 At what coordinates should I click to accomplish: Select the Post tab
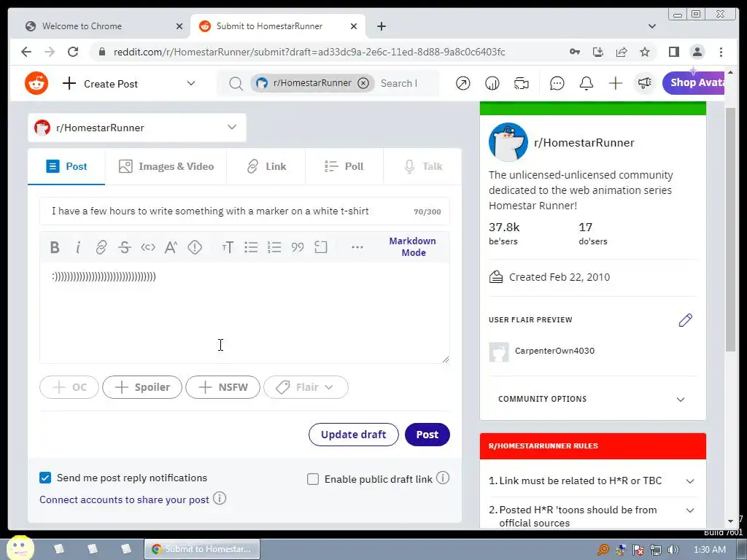pos(66,166)
